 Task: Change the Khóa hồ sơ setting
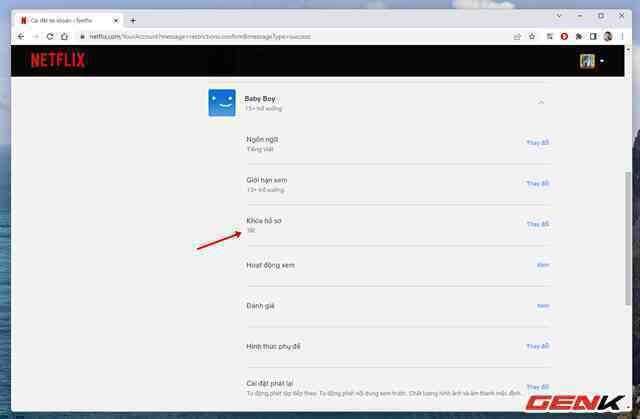click(538, 224)
